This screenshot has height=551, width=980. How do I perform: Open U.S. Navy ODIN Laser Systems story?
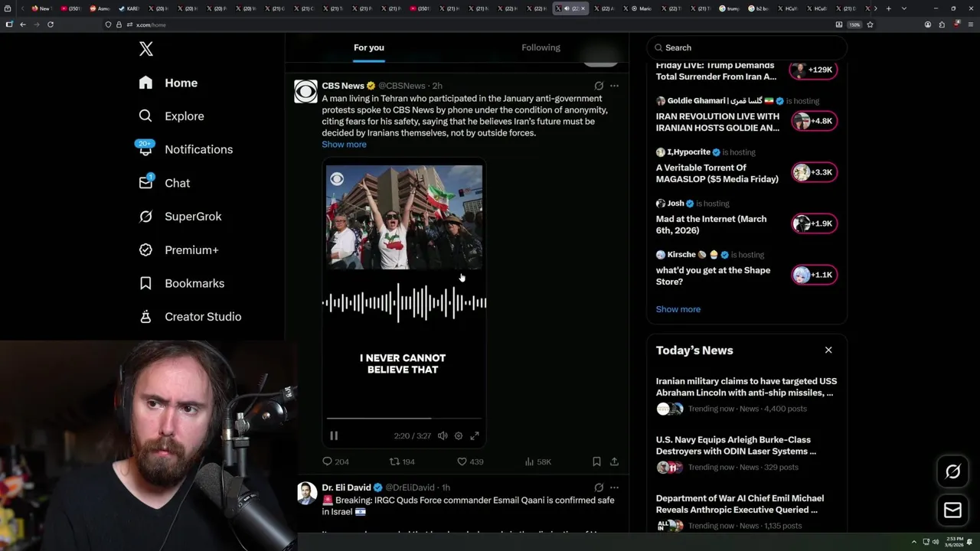tap(746, 453)
